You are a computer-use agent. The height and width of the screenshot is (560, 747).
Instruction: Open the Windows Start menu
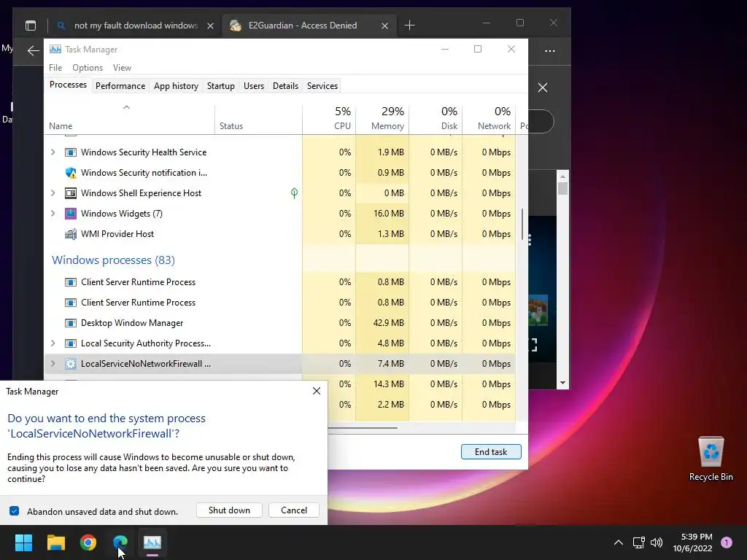pos(23,542)
